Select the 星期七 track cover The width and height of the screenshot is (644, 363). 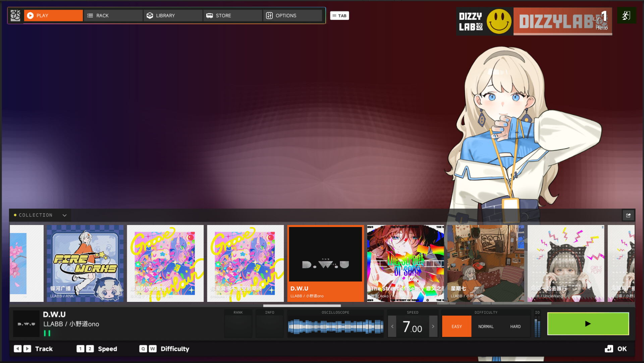[486, 263]
